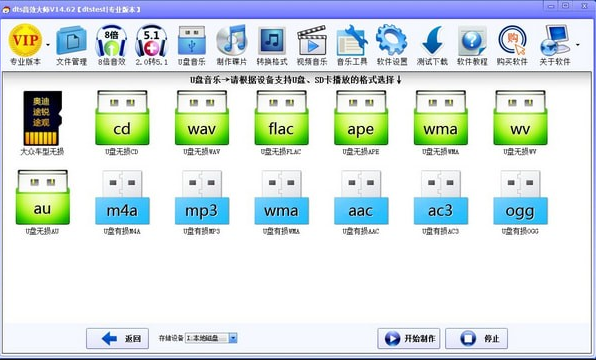Choose the green cd USB format

[x=122, y=118]
